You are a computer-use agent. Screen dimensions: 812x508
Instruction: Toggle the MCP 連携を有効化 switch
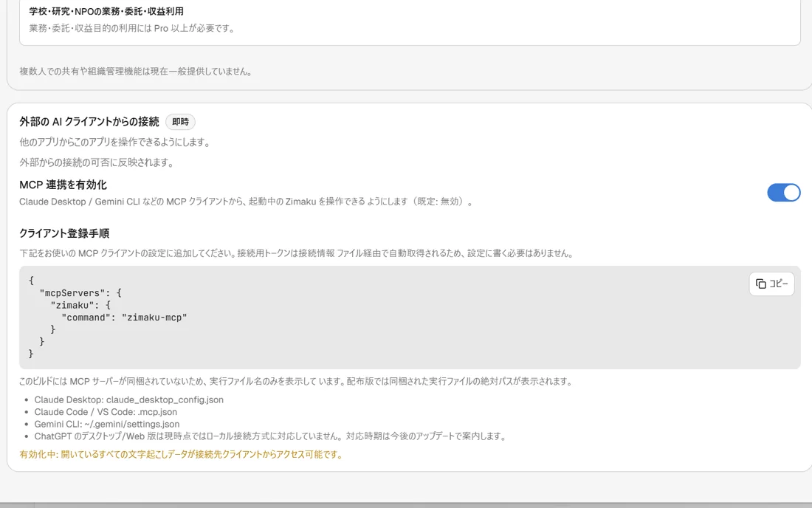pos(783,193)
